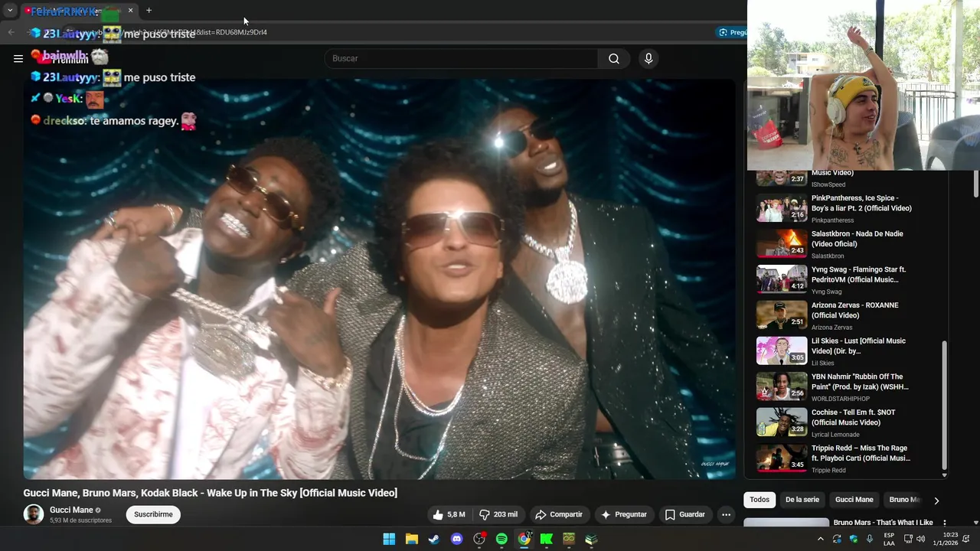This screenshot has height=551, width=980.
Task: Save the video with Guardar
Action: coord(684,514)
